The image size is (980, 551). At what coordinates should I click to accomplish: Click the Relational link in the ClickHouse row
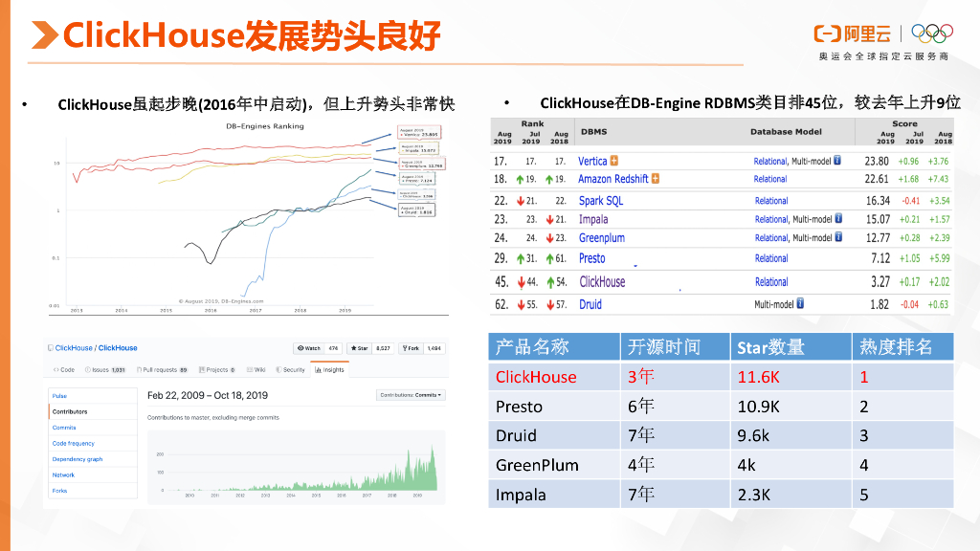(771, 282)
